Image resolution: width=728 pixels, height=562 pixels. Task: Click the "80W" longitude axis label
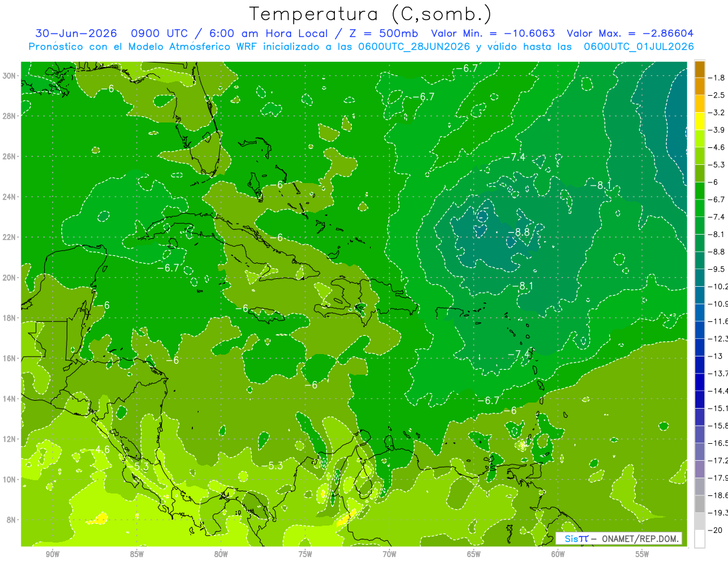click(x=221, y=554)
